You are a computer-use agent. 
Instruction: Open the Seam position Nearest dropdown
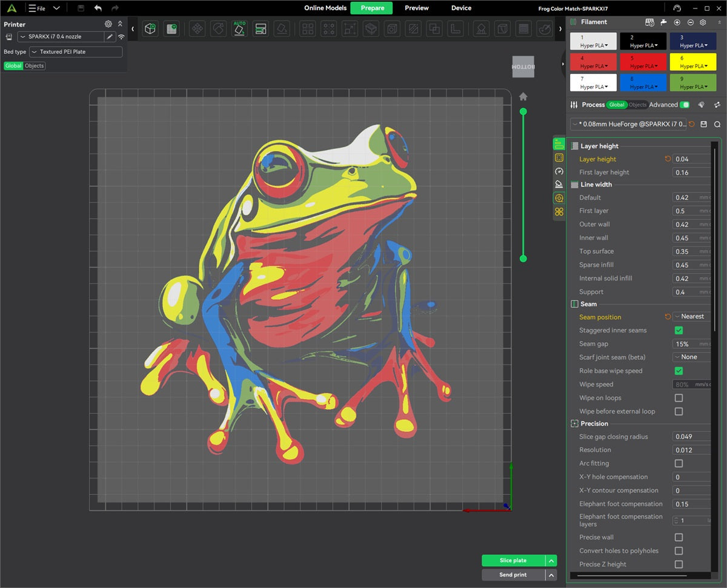(692, 317)
